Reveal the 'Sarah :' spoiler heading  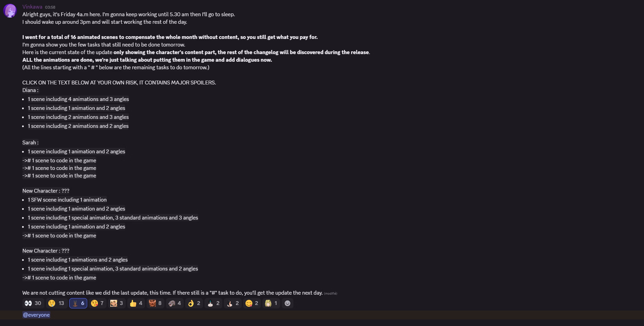[30, 143]
